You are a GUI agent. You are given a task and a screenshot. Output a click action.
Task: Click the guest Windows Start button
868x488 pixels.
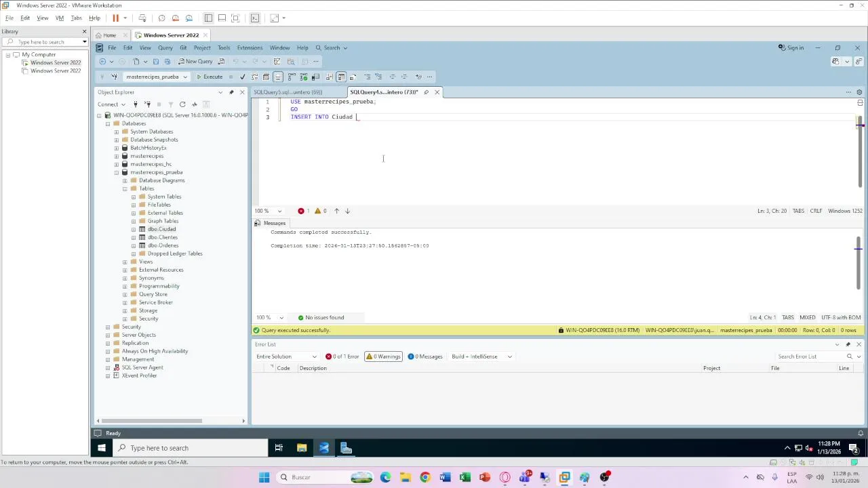point(102,448)
